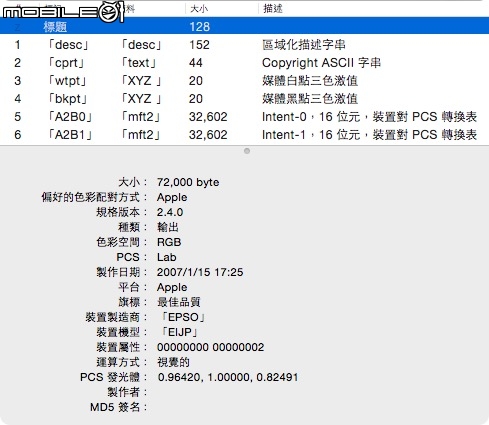Click the 視覺的 rendering intent value
This screenshot has height=425, width=489.
tap(173, 362)
